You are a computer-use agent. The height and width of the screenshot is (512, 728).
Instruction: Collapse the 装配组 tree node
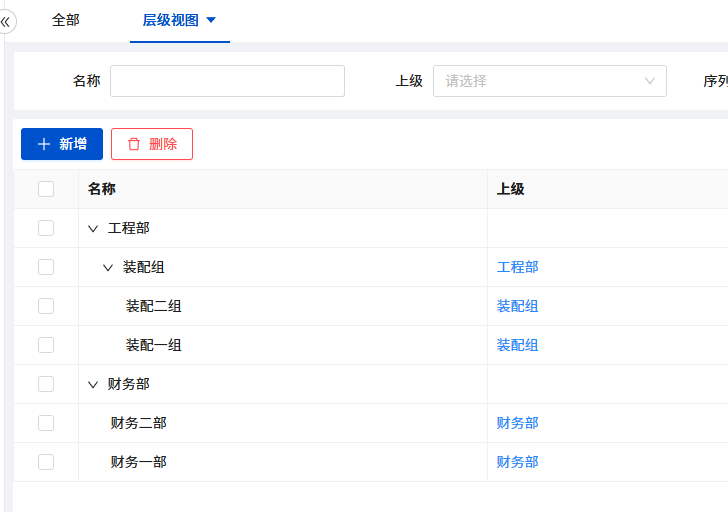point(108,268)
